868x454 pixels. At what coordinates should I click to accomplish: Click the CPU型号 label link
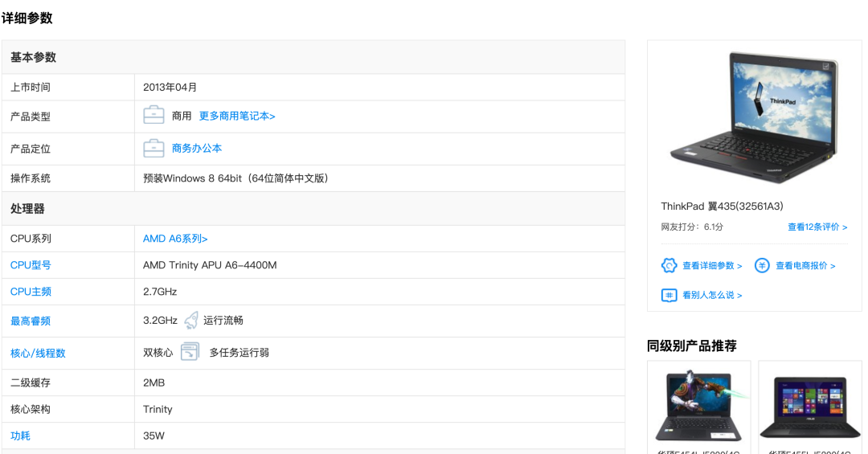pos(31,265)
